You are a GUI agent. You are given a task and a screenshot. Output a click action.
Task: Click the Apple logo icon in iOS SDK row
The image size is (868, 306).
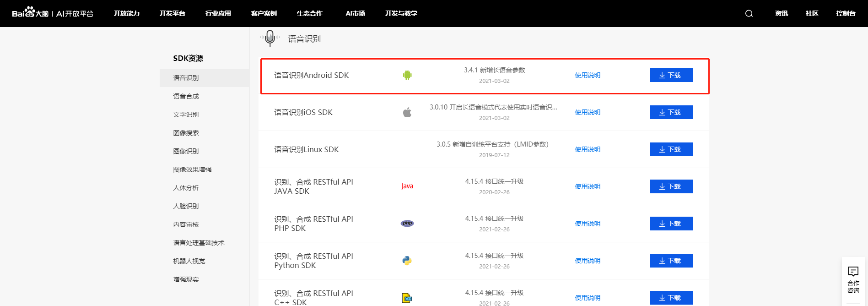point(407,112)
